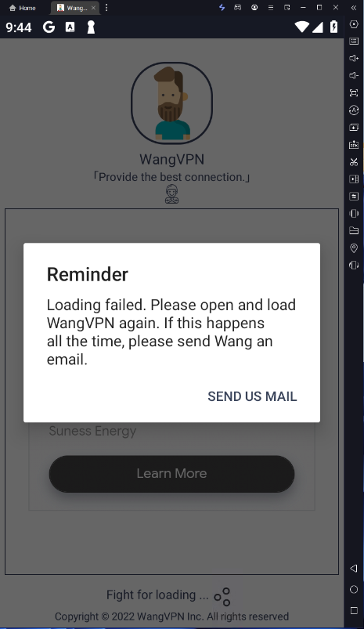
Task: Open the shared folder icon
Action: point(354,230)
